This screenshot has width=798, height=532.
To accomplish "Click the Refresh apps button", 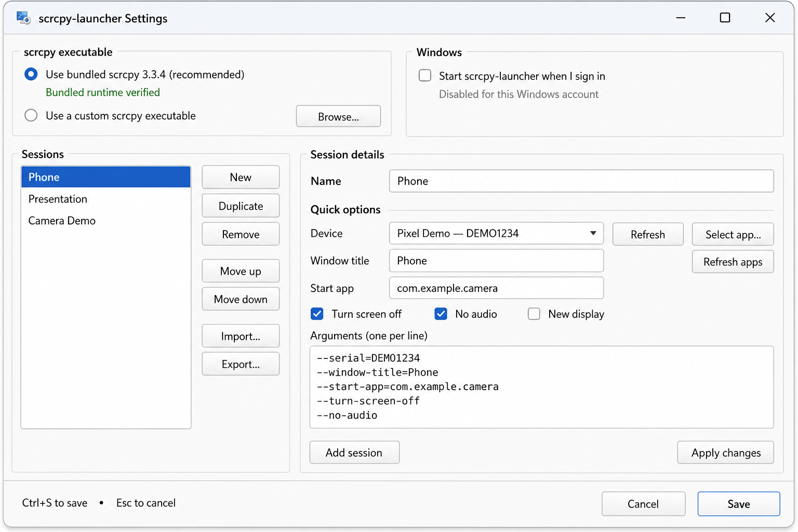I will pos(733,262).
